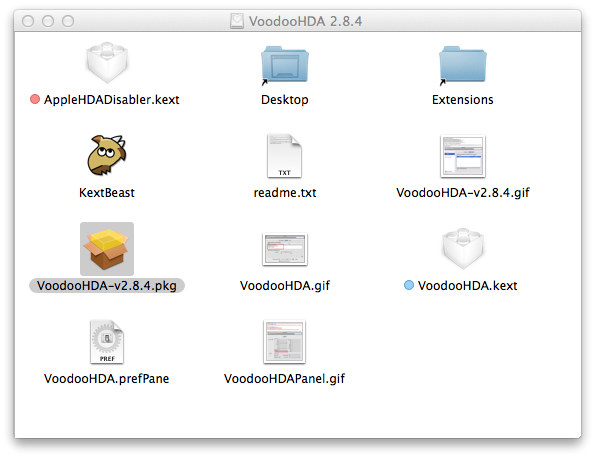Click the AppleHDADisabler.kext file name
This screenshot has width=595, height=458.
[112, 100]
